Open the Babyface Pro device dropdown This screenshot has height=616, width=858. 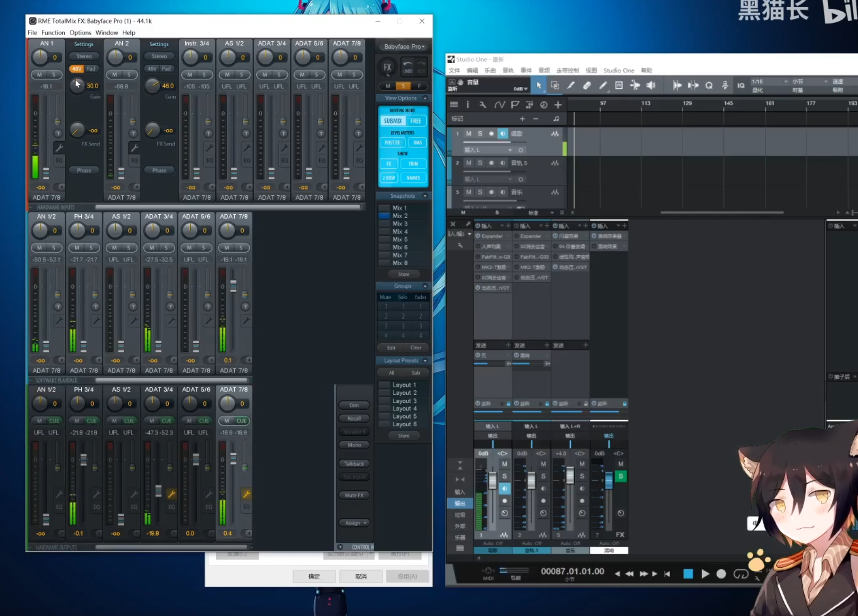tap(403, 46)
